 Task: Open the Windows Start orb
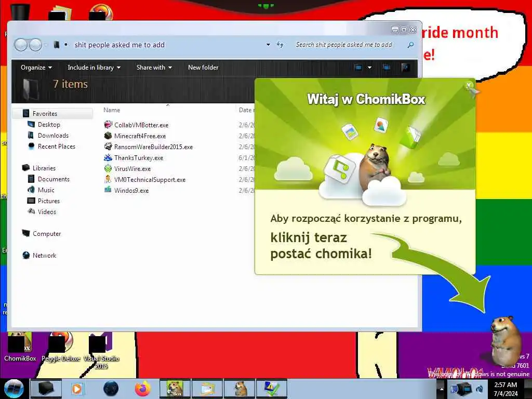14,389
